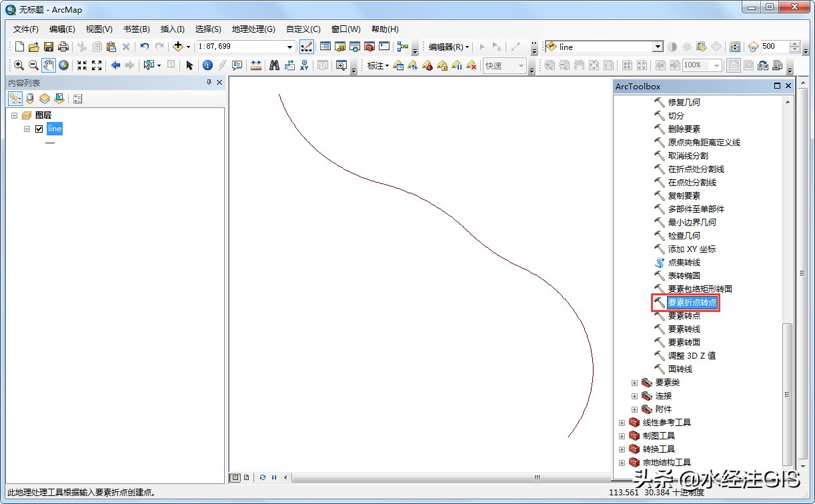Viewport: 815px width, 504px height.
Task: Click the Full Extent globe icon
Action: click(64, 65)
